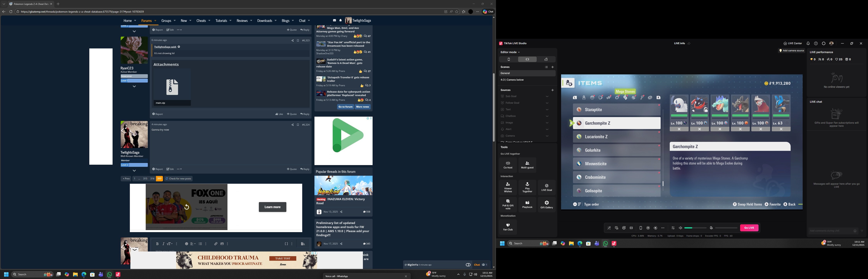Adjust the speaker volume slider
This screenshot has height=279, width=868.
pyautogui.click(x=695, y=228)
